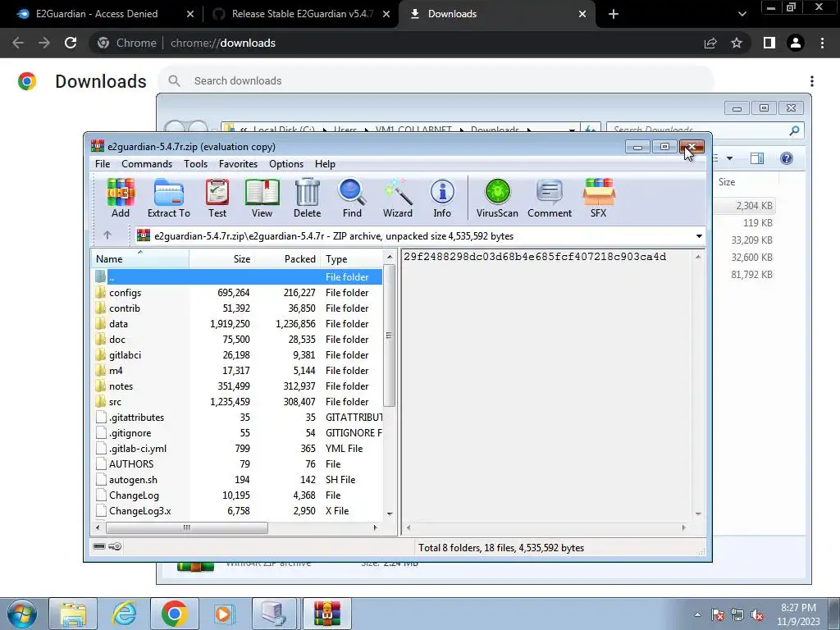840x630 pixels.
Task: Open Downloads page more actions menu
Action: coord(812,81)
